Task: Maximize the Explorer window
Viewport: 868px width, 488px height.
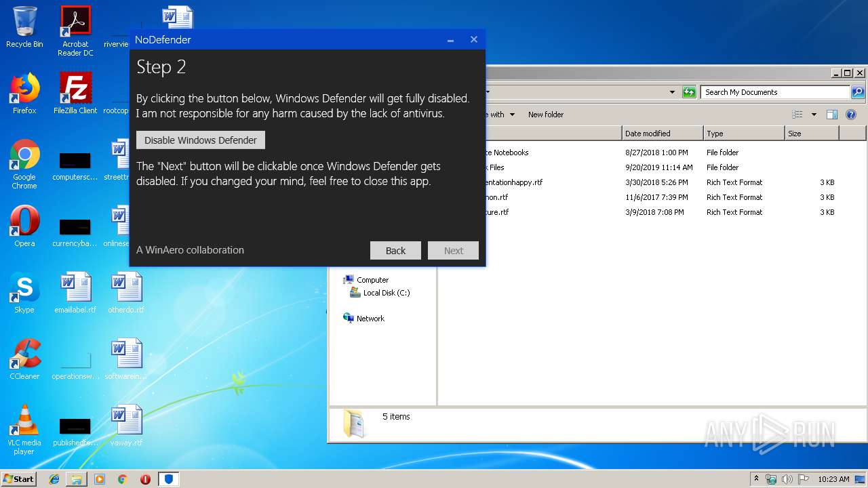Action: pyautogui.click(x=847, y=73)
